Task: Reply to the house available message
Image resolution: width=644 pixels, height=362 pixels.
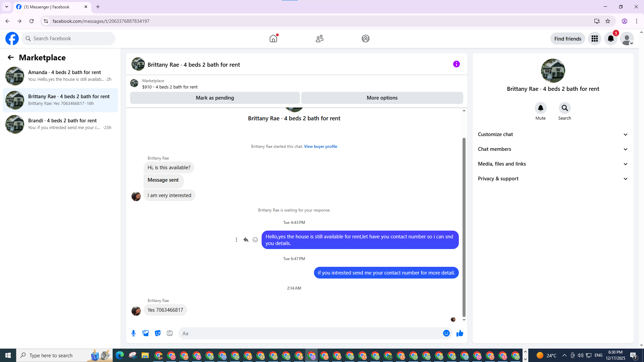Action: coord(246,240)
